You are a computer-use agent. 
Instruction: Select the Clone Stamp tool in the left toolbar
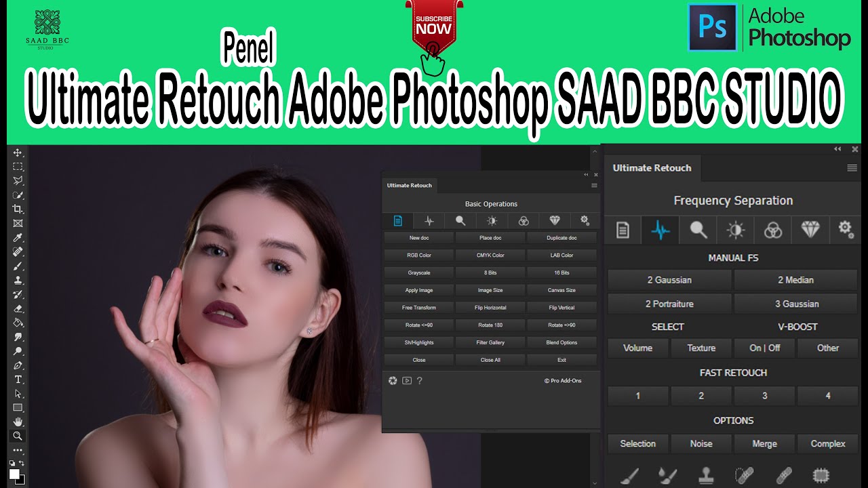point(18,280)
